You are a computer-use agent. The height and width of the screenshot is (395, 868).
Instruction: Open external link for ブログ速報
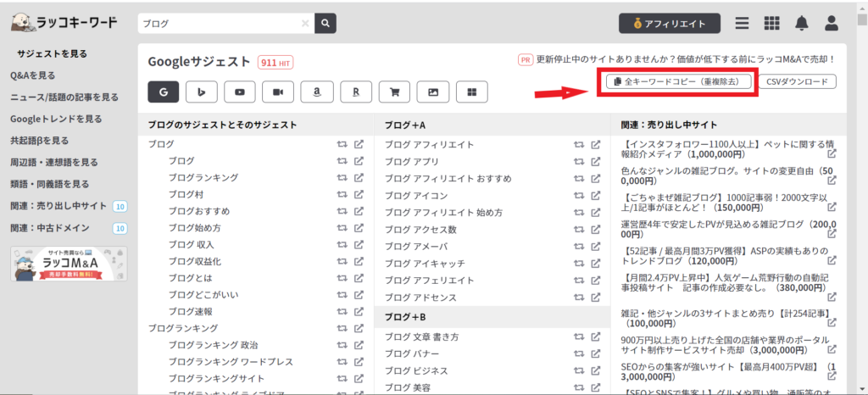(x=359, y=311)
